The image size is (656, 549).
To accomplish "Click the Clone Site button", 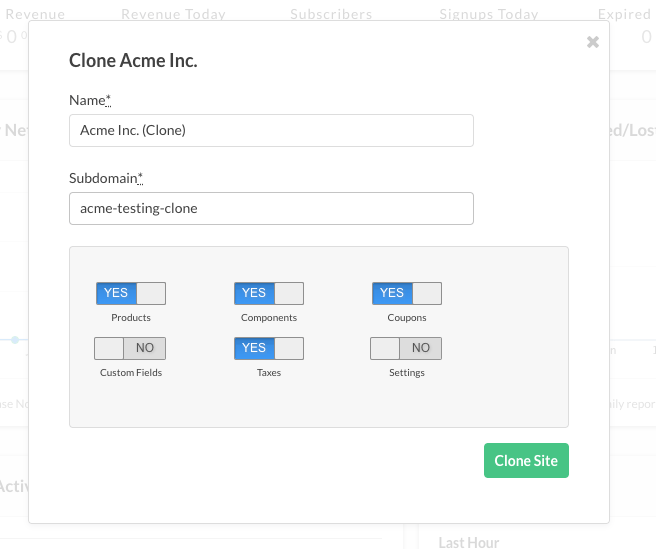I will pyautogui.click(x=526, y=461).
